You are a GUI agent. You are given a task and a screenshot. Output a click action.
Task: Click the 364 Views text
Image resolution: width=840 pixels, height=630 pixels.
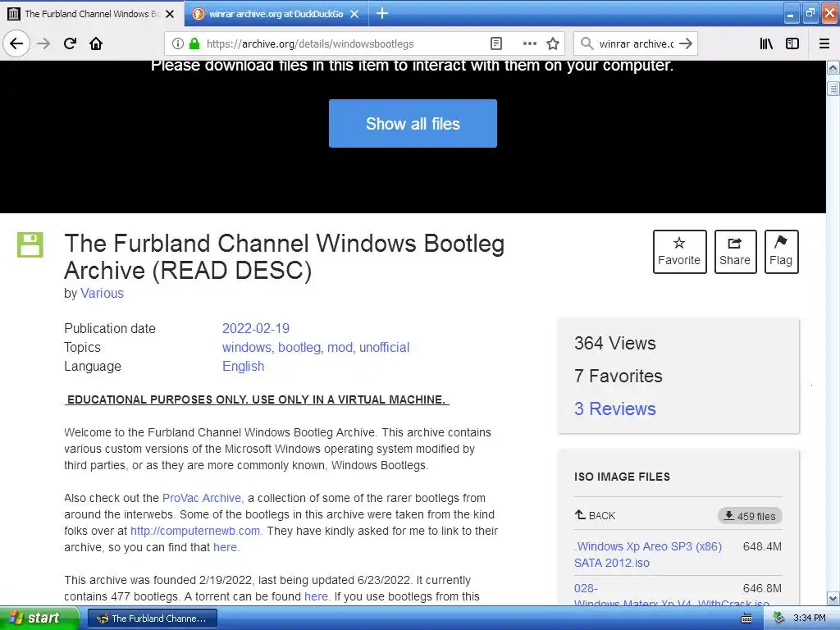[615, 344]
